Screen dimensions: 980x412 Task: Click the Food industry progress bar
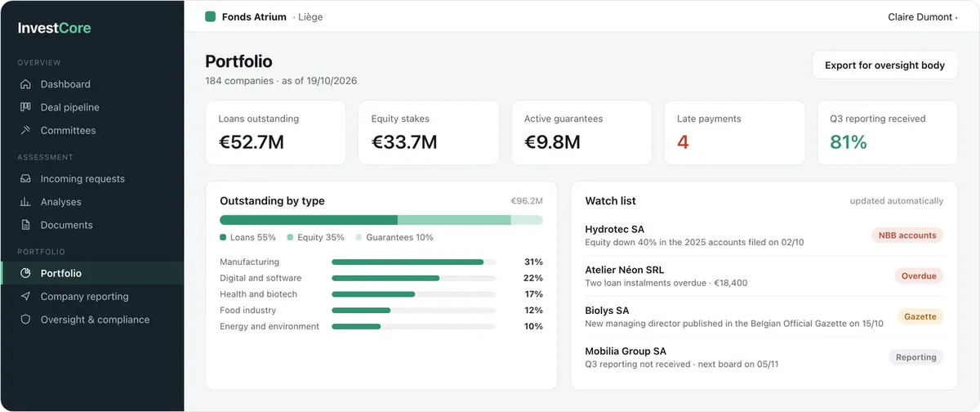tap(413, 311)
